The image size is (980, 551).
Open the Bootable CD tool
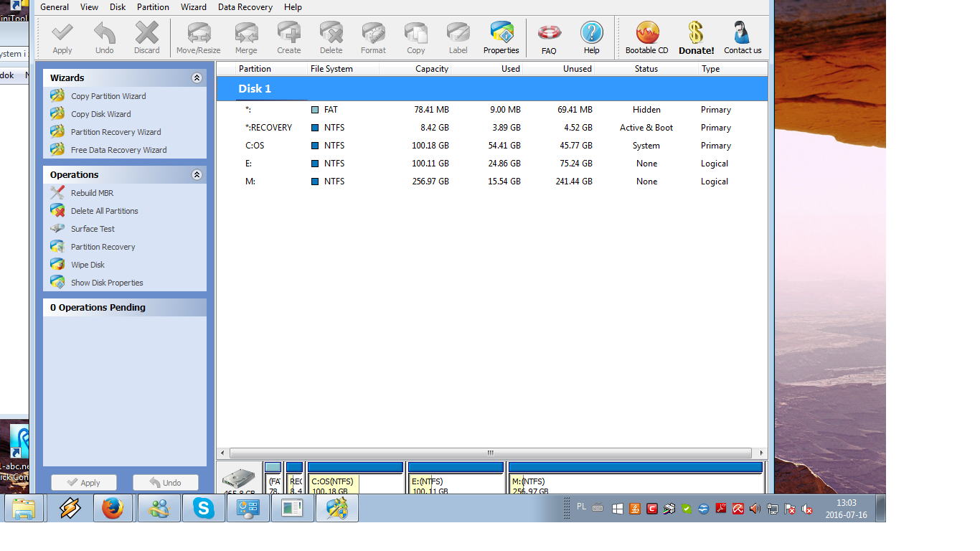(x=646, y=37)
